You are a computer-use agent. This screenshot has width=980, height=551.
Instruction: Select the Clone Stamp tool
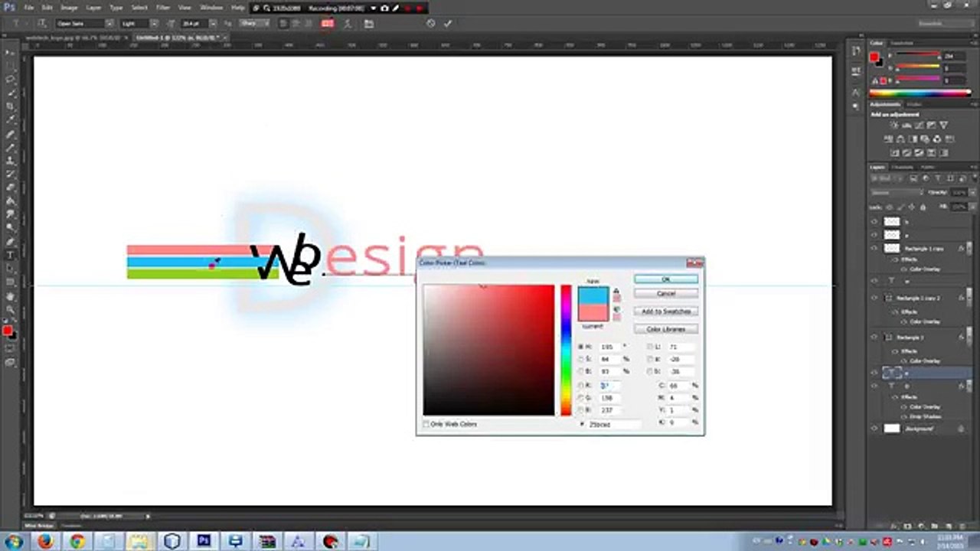[11, 160]
